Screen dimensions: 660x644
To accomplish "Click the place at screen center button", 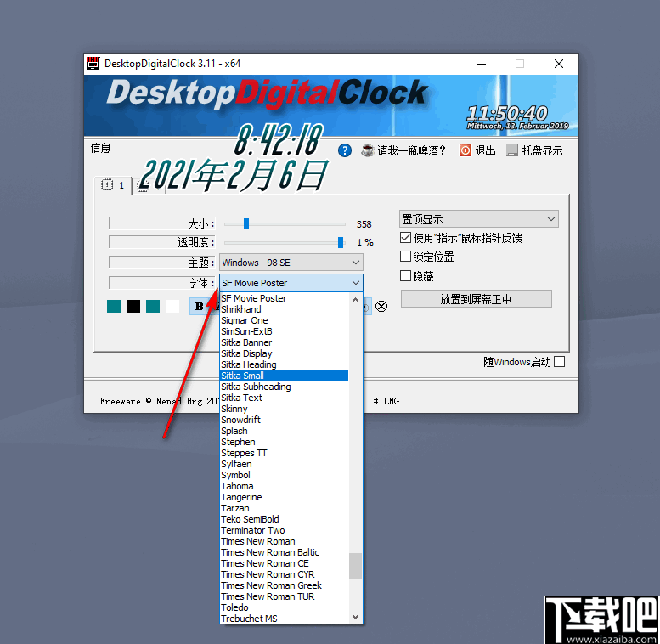I will point(476,299).
